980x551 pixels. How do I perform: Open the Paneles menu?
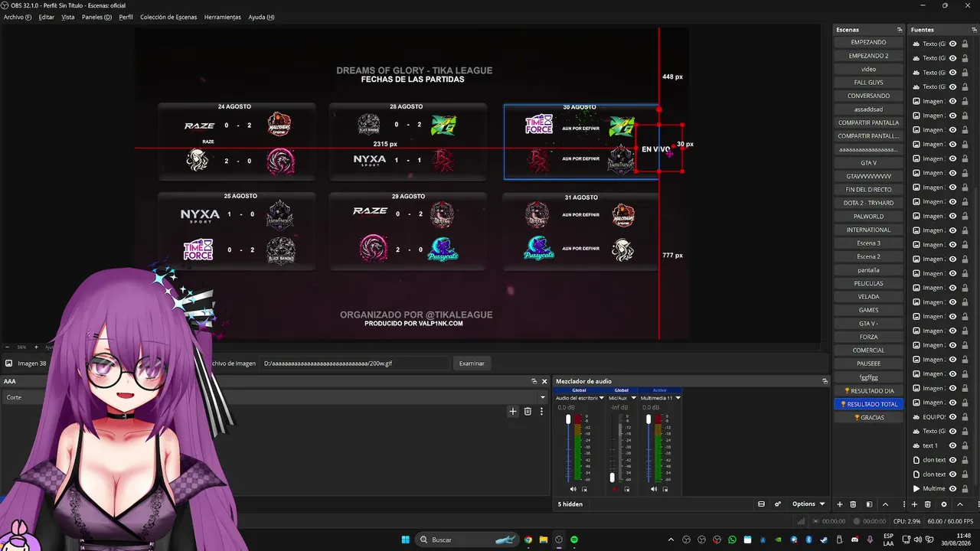coord(96,17)
